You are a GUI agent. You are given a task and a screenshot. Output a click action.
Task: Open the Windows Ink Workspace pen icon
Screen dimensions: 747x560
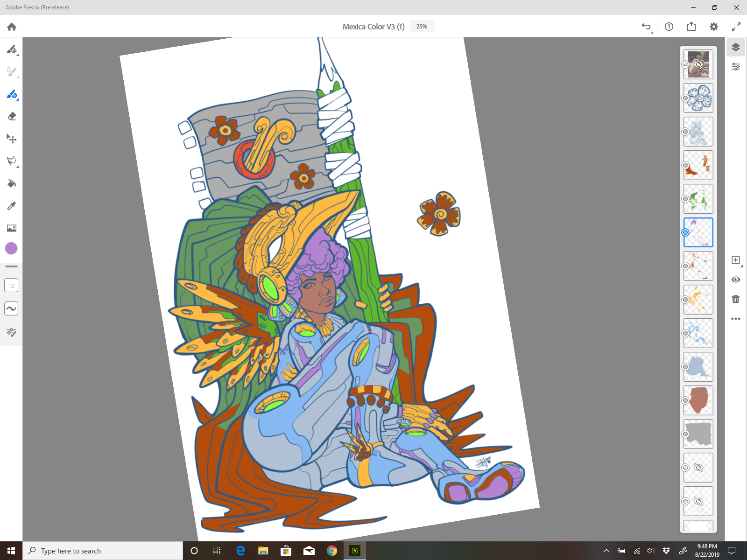tap(683, 551)
